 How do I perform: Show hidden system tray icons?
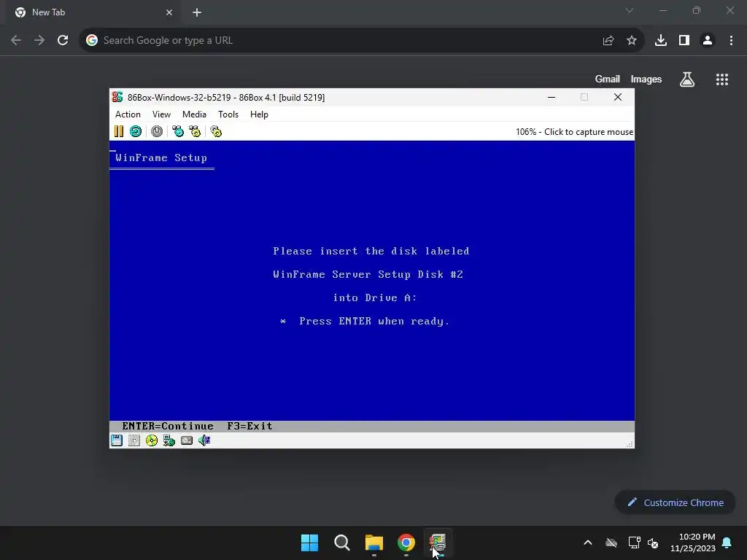[x=588, y=542]
